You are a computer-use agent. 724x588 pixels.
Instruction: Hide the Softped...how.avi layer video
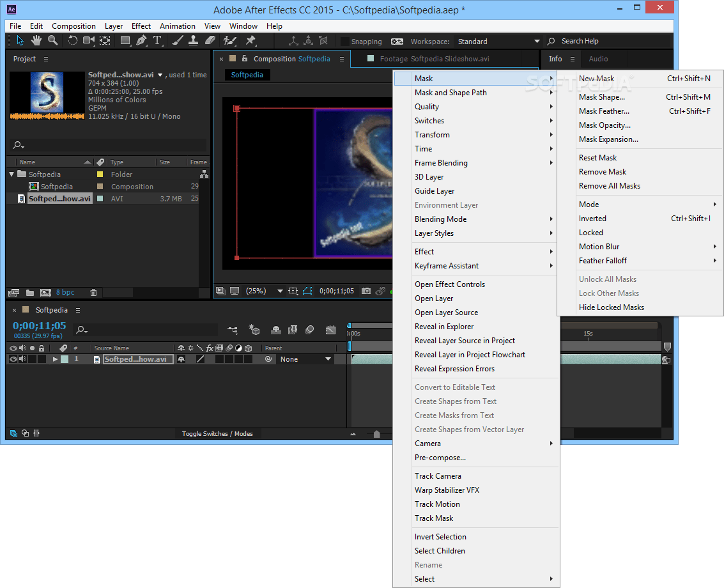(x=13, y=359)
